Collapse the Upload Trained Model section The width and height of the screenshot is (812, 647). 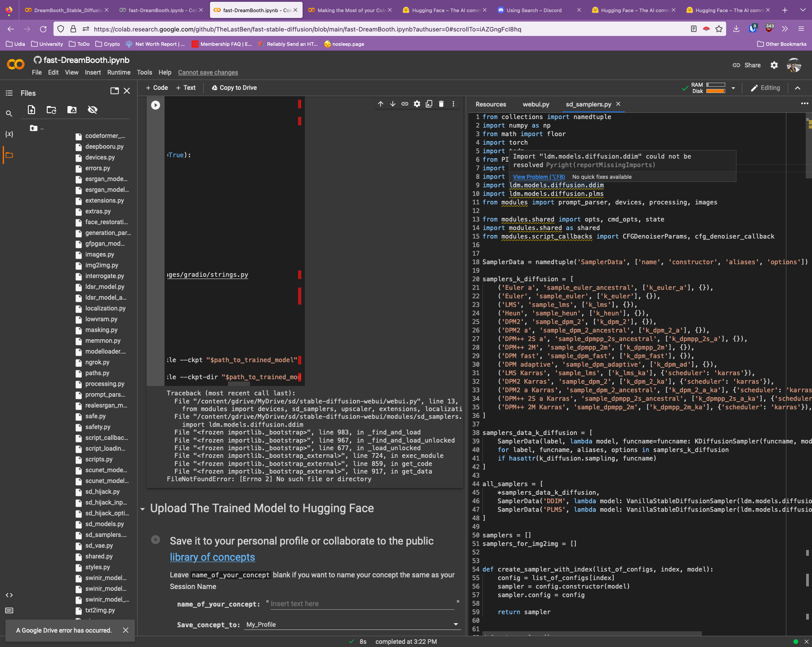143,509
